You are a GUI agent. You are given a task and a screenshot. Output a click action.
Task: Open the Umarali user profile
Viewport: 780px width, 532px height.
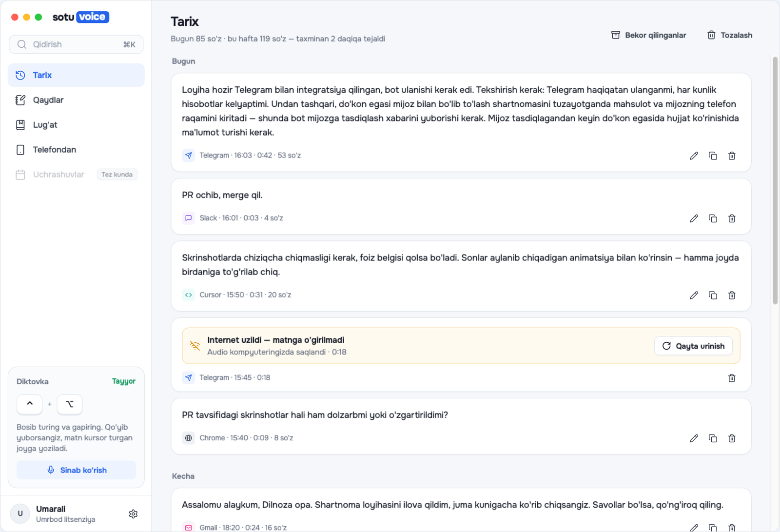pyautogui.click(x=66, y=514)
